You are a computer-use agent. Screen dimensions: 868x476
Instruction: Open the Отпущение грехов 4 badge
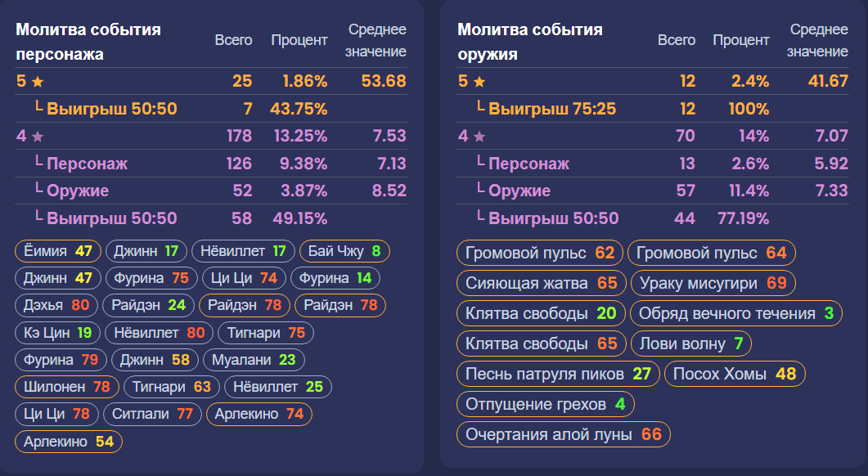pyautogui.click(x=546, y=405)
